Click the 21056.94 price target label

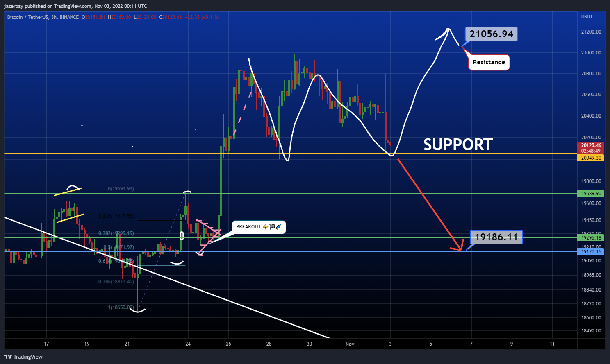click(x=491, y=34)
